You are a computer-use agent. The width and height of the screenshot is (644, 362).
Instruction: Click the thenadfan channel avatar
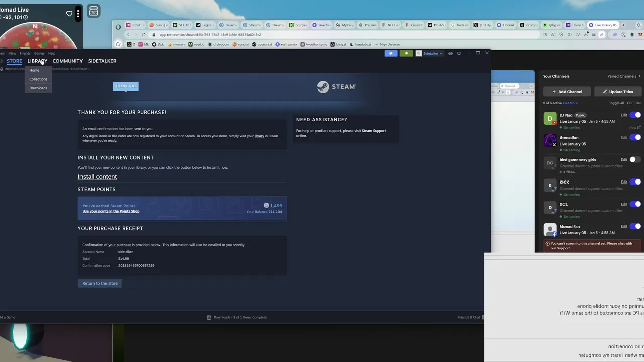pyautogui.click(x=550, y=140)
